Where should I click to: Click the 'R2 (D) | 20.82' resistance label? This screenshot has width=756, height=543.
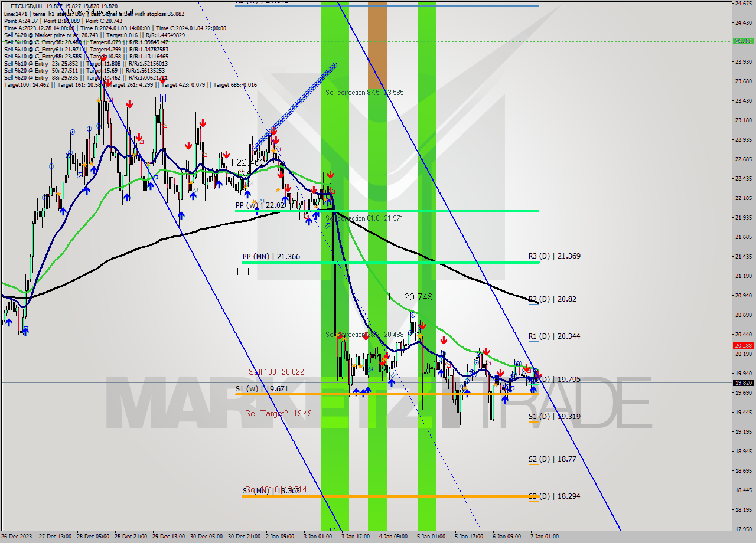(552, 299)
